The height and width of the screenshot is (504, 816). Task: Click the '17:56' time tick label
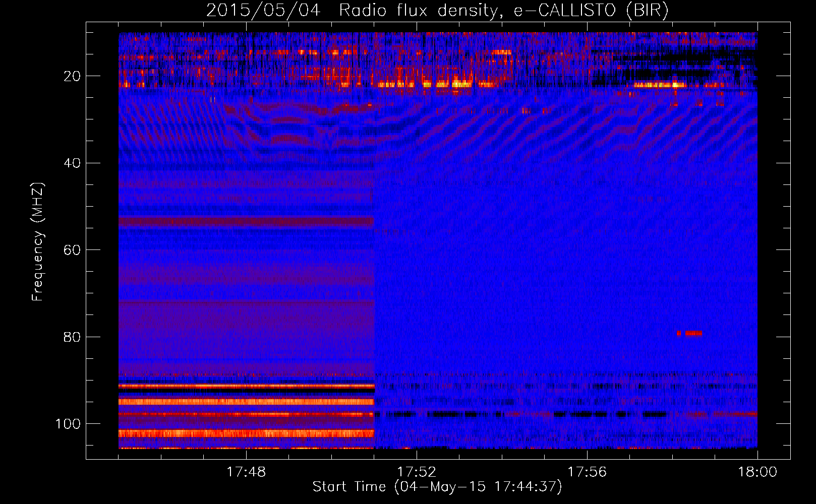587,472
